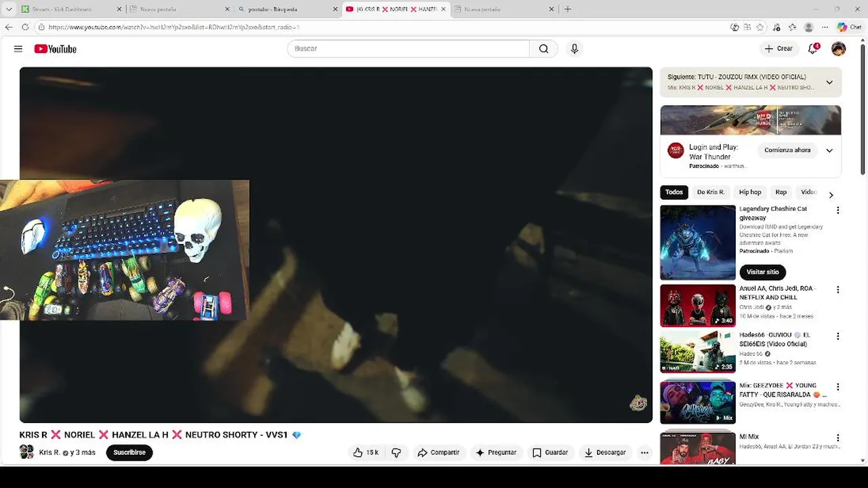Open the browser profile icon

coord(808,27)
